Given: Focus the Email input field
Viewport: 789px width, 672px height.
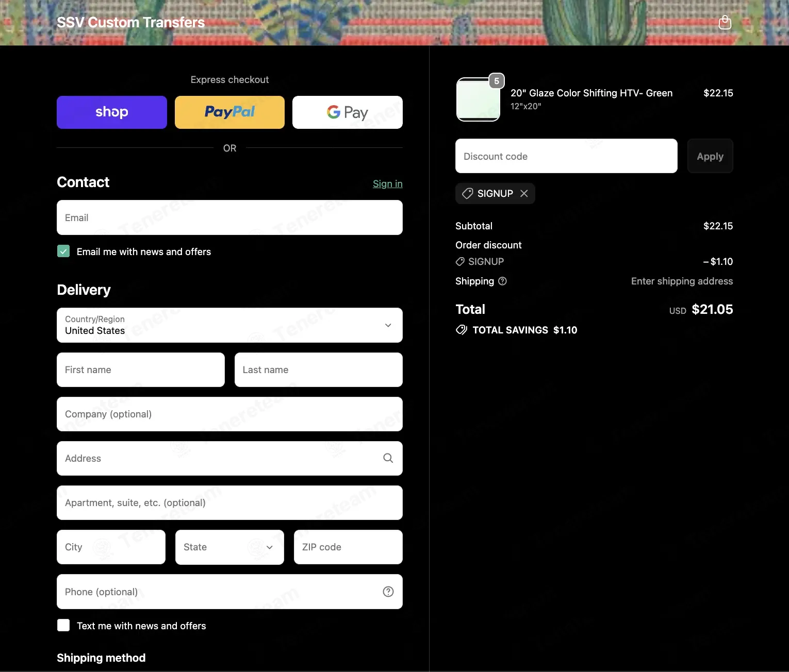Looking at the screenshot, I should tap(229, 217).
